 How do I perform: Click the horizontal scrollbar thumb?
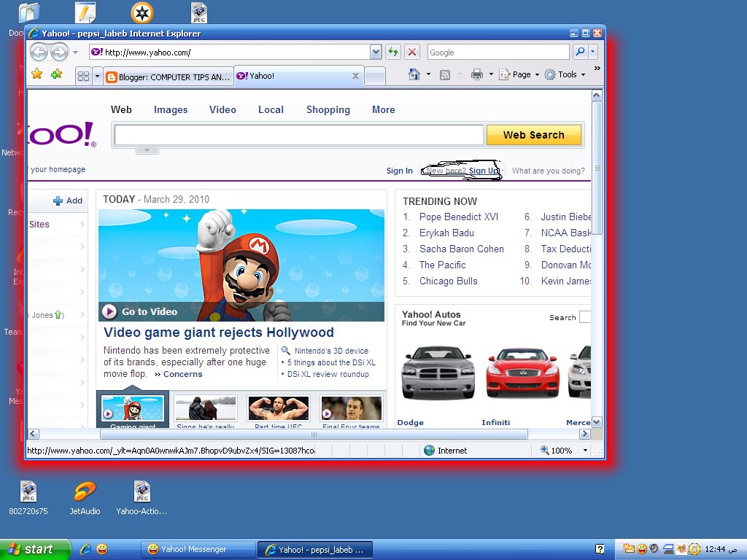click(x=314, y=435)
